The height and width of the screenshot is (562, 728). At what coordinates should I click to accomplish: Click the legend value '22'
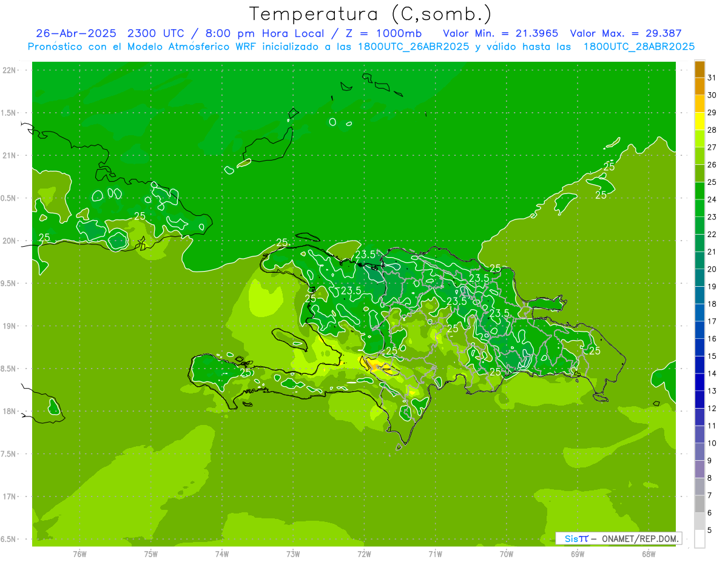coord(712,235)
